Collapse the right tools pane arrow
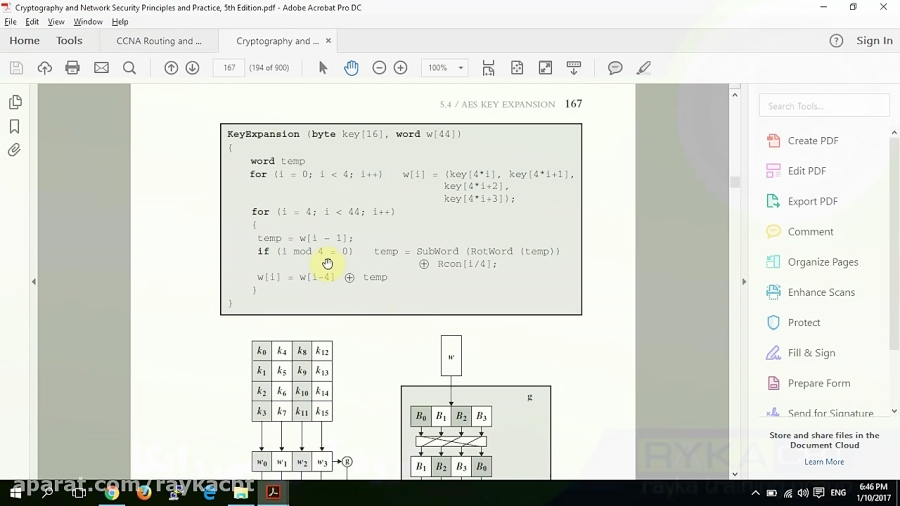The height and width of the screenshot is (506, 900). tap(744, 282)
